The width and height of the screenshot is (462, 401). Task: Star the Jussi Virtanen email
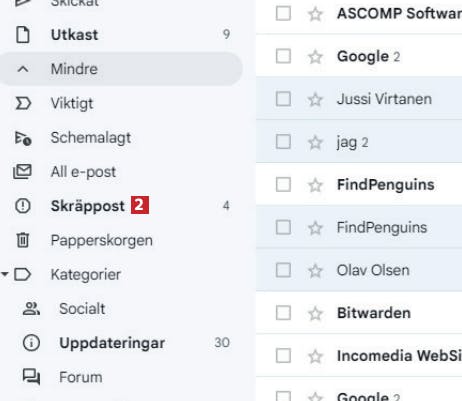315,99
